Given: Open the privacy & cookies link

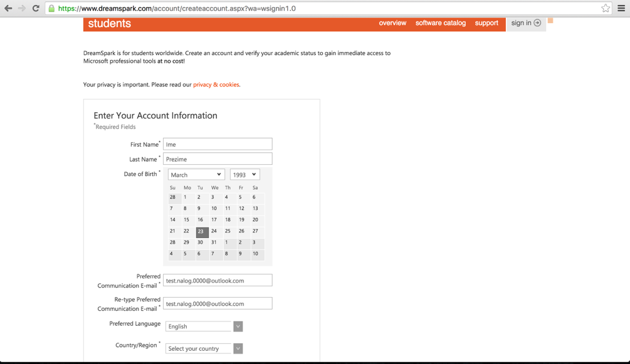Looking at the screenshot, I should 216,85.
